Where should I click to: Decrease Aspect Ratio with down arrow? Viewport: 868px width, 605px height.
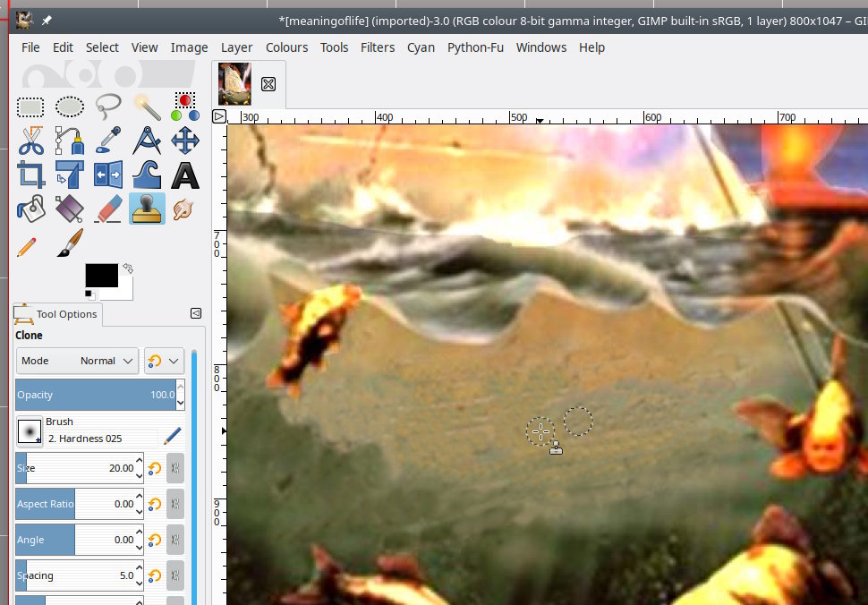pyautogui.click(x=139, y=512)
